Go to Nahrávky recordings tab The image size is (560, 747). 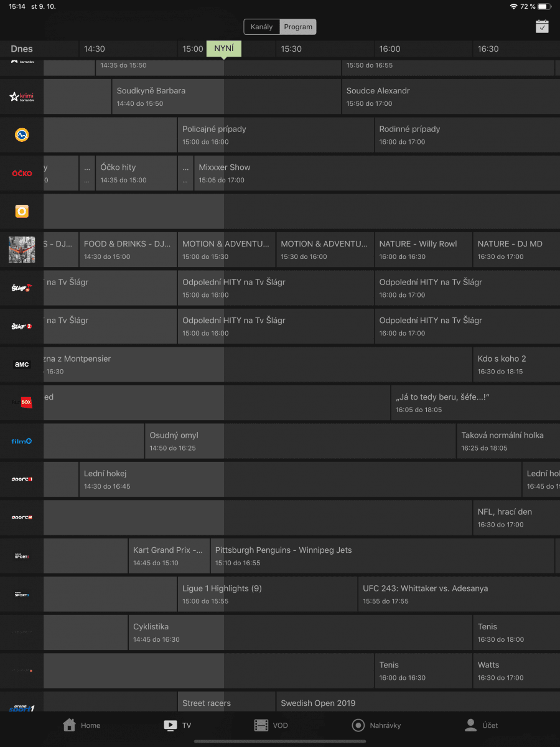(x=376, y=725)
